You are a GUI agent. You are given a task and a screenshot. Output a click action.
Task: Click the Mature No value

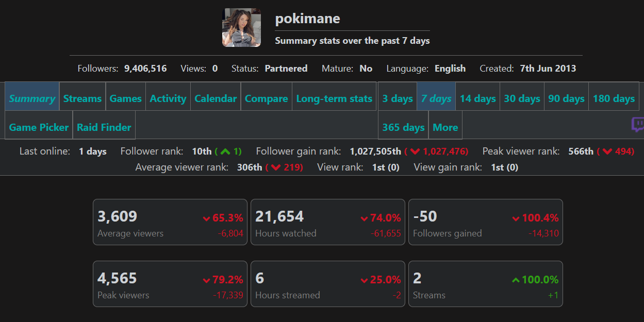366,69
